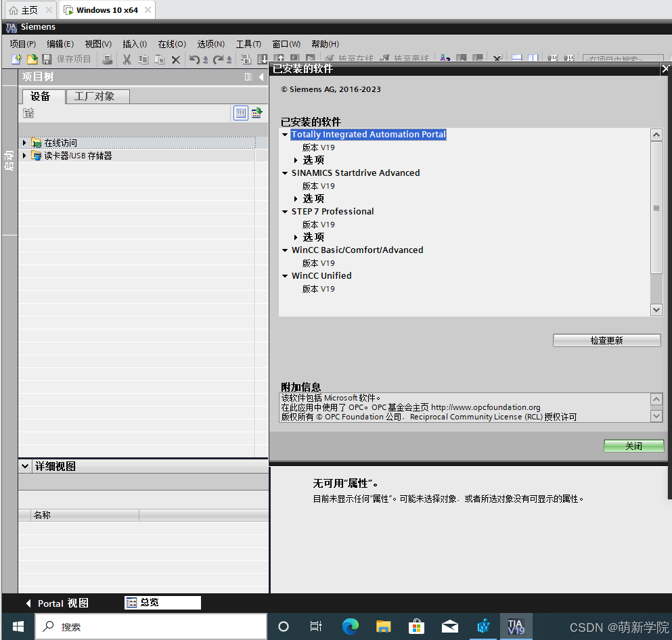Click the green-arrow table icon in project tree
This screenshot has height=640, width=672.
[x=256, y=113]
